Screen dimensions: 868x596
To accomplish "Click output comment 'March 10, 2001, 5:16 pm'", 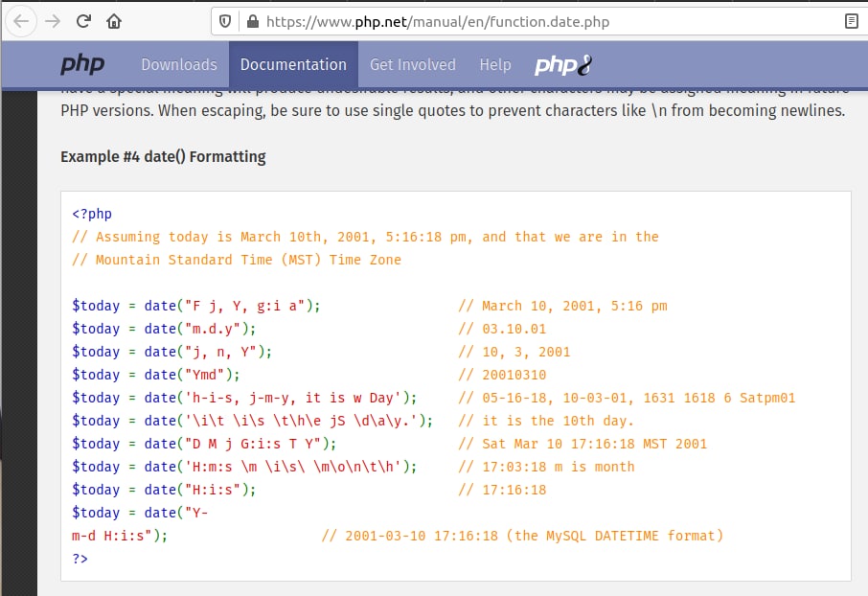I will pos(575,306).
